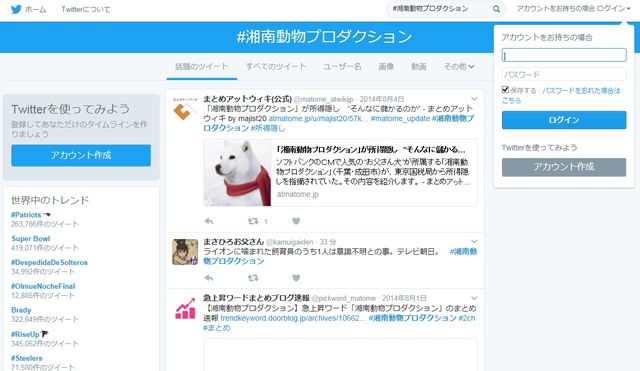The height and width of the screenshot is (371, 640).
Task: Click the atmatome.jp card domain text
Action: pos(298,194)
